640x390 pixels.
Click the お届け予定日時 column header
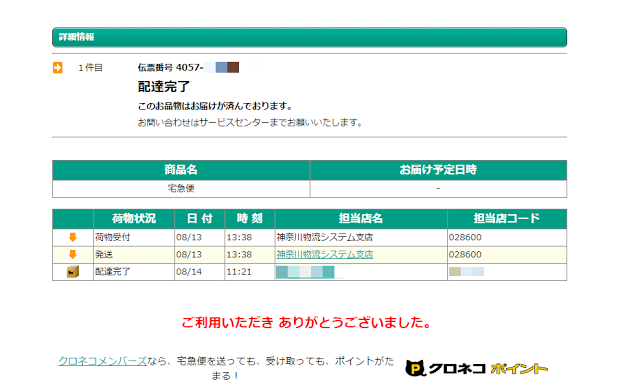coord(438,170)
